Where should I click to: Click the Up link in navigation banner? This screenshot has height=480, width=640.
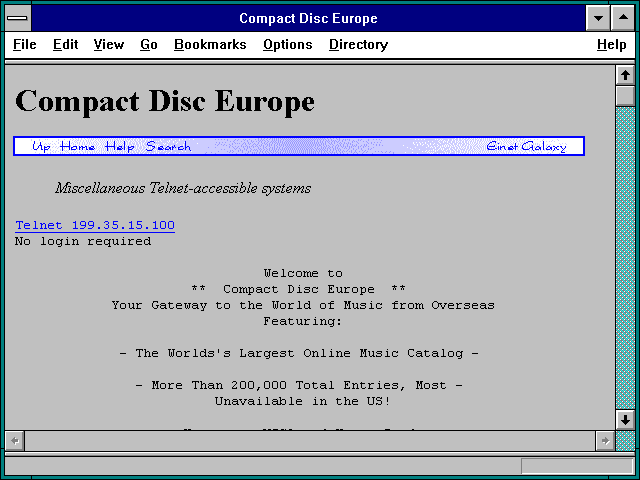point(41,146)
